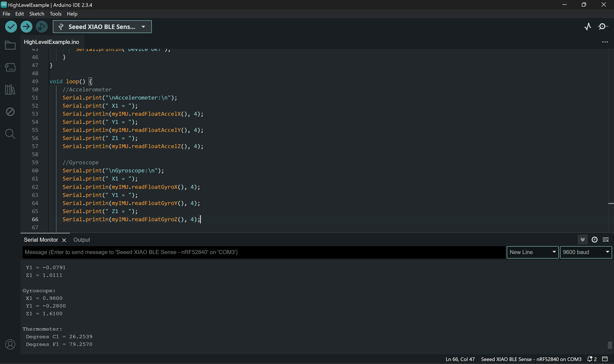Open the Boards Manager panel
This screenshot has width=614, height=364.
pos(10,67)
